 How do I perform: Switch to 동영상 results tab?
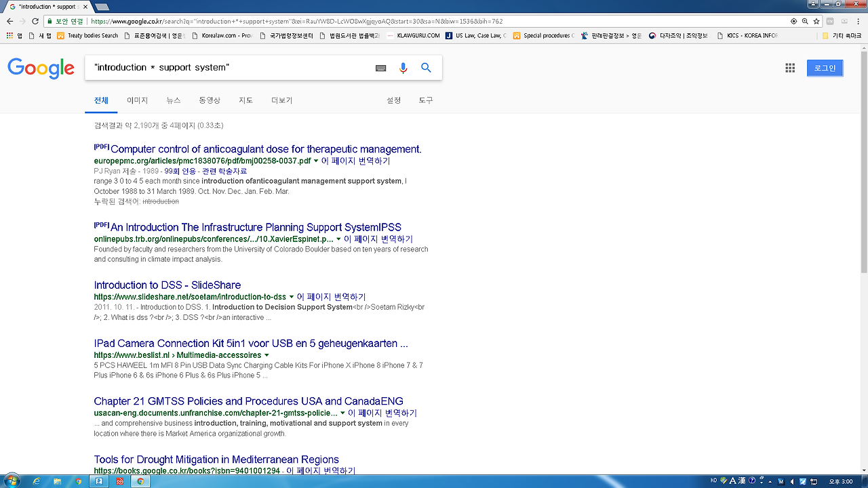click(210, 100)
